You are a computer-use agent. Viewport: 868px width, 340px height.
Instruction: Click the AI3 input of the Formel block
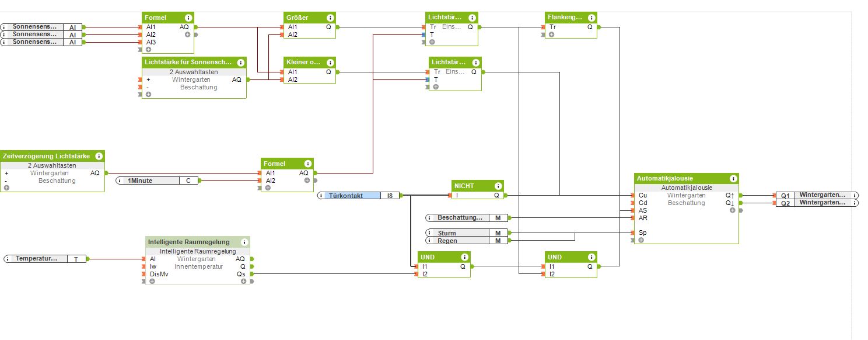point(151,42)
